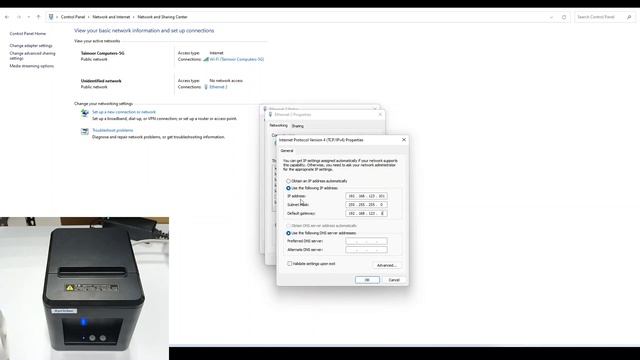Image resolution: width=640 pixels, height=360 pixels.
Task: Click the search magnifier icon
Action: (x=629, y=17)
